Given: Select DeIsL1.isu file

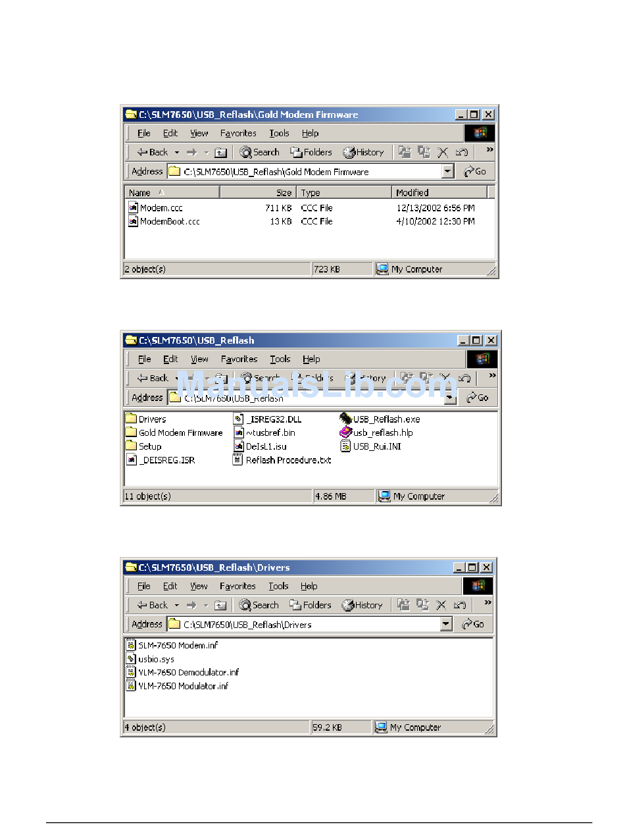Looking at the screenshot, I should (261, 446).
